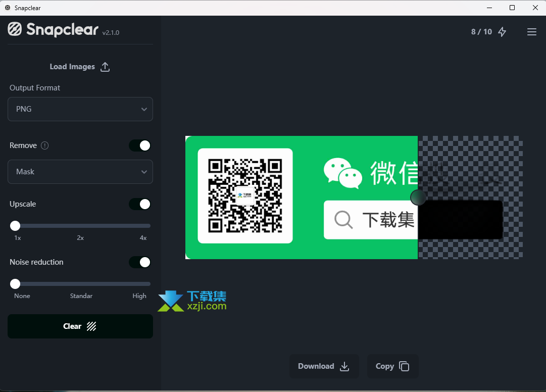546x392 pixels.
Task: Click the hatch icon on Clear button
Action: pos(91,326)
